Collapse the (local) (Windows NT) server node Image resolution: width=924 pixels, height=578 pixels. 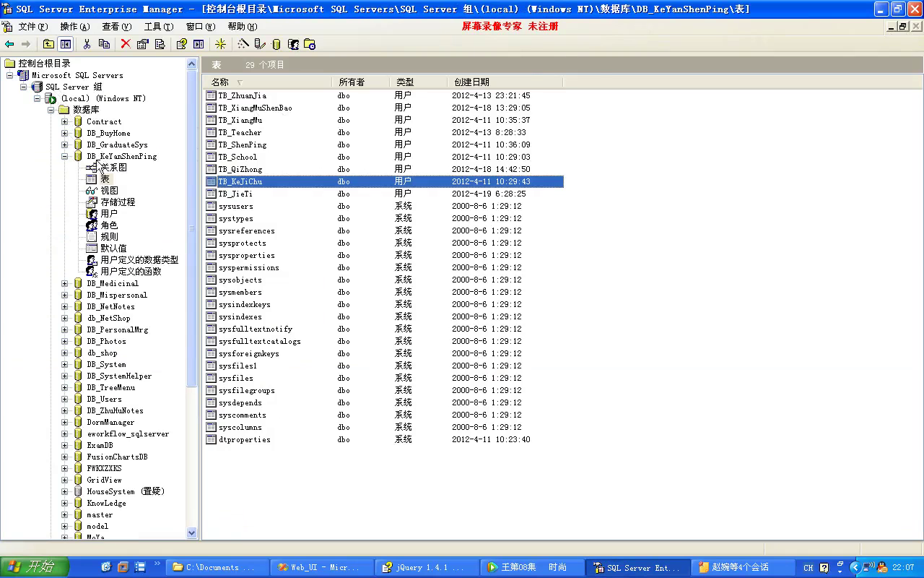(37, 98)
